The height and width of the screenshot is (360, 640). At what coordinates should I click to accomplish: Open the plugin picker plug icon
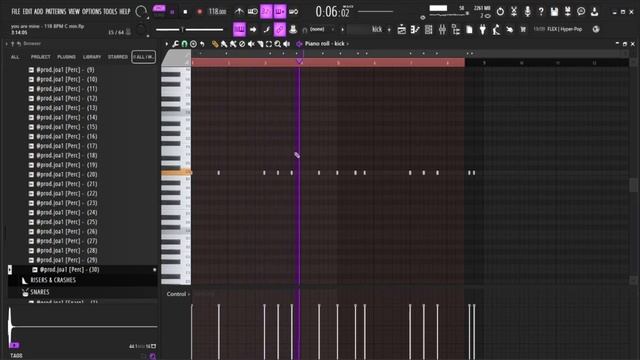click(482, 29)
